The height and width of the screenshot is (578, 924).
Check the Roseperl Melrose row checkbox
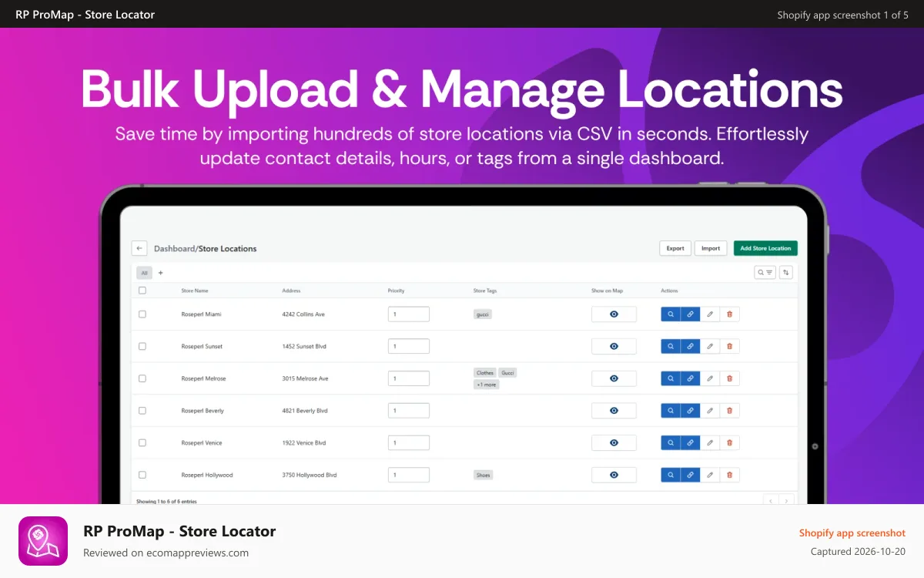[x=142, y=378]
